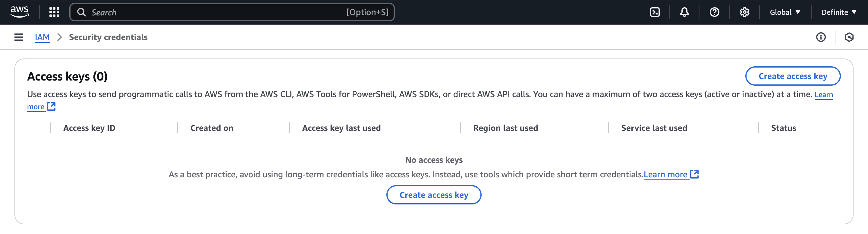
Task: Click the IAM breadcrumb link
Action: tap(42, 37)
